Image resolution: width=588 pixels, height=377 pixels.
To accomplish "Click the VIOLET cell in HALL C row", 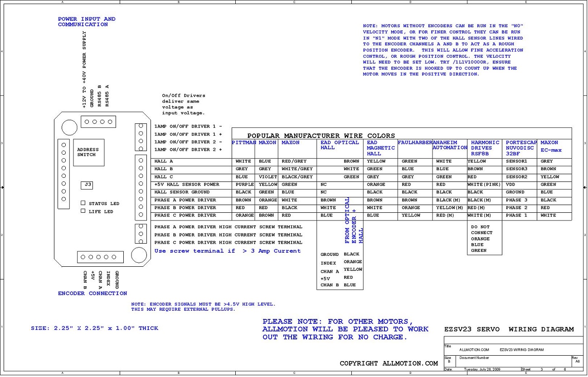I will click(267, 176).
